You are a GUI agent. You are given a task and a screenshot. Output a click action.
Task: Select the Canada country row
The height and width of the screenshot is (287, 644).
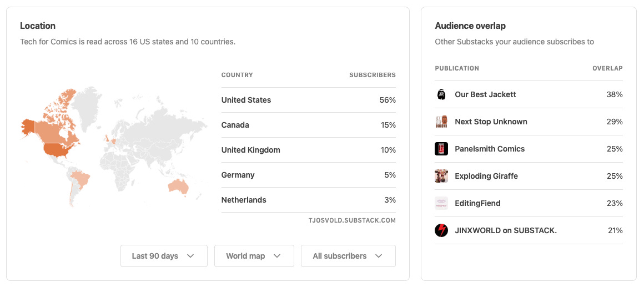point(309,125)
